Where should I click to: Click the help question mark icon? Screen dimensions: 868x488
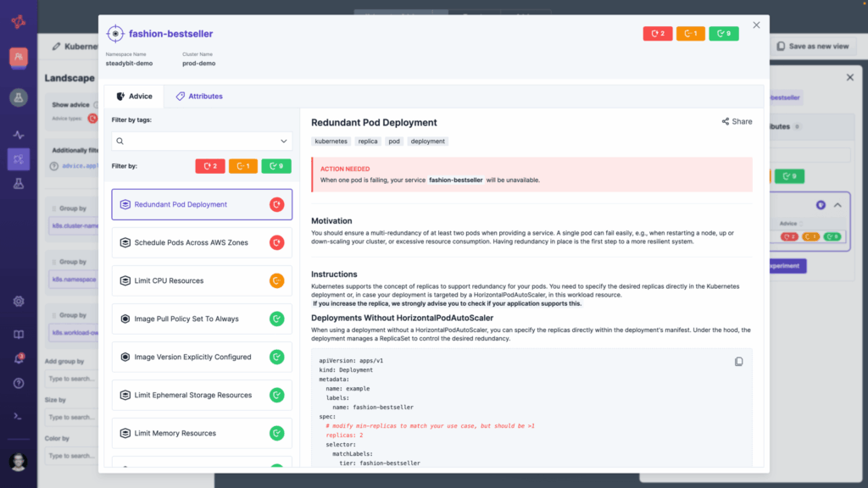click(19, 384)
